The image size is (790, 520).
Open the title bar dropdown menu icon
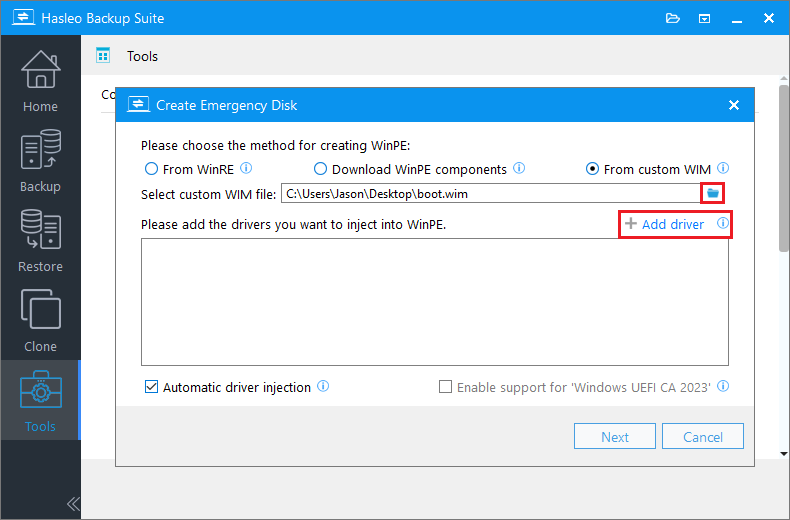(x=704, y=19)
